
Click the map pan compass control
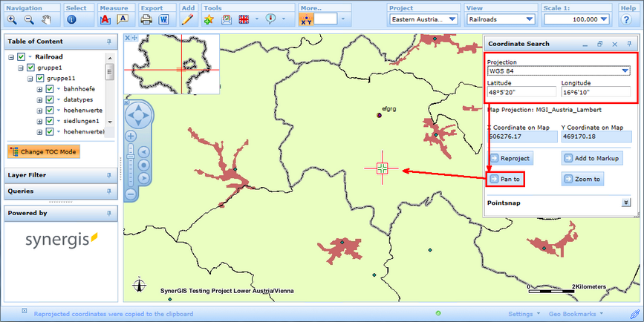[x=139, y=115]
